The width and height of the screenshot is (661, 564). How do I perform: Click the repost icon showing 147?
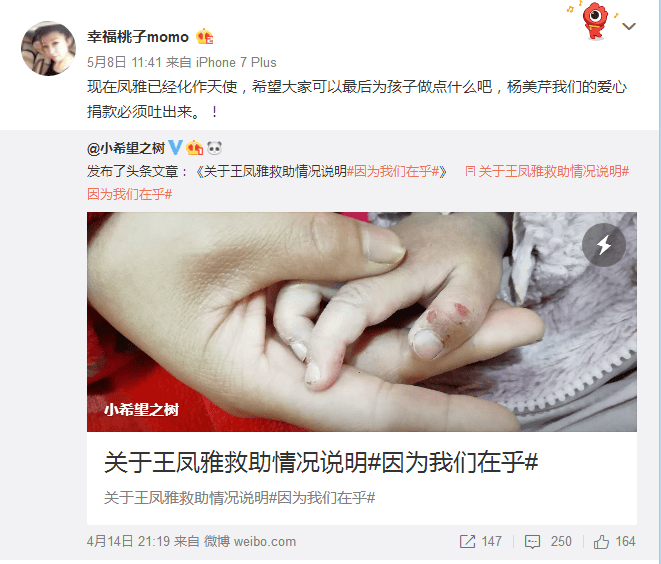tap(481, 541)
